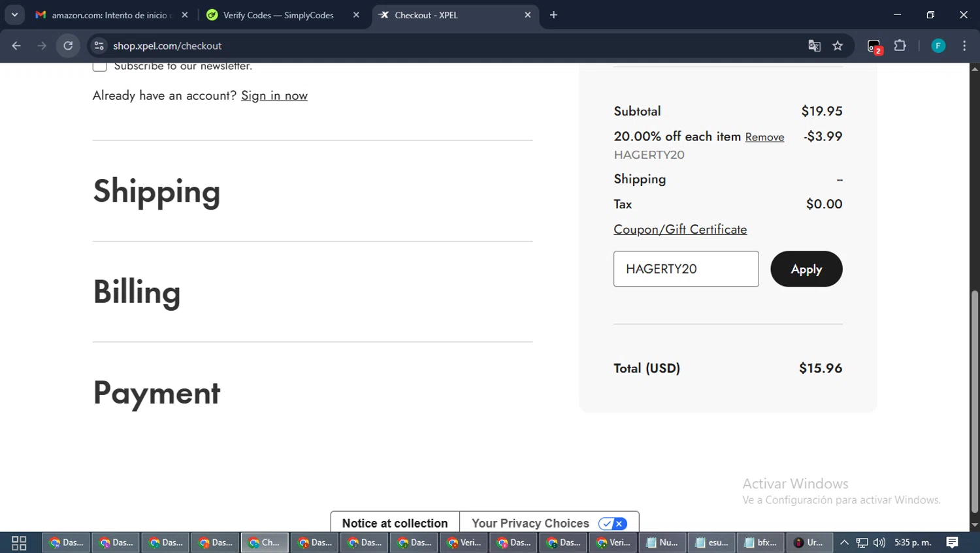
Task: Open the bfx... Notepad taskbar item
Action: point(761,543)
